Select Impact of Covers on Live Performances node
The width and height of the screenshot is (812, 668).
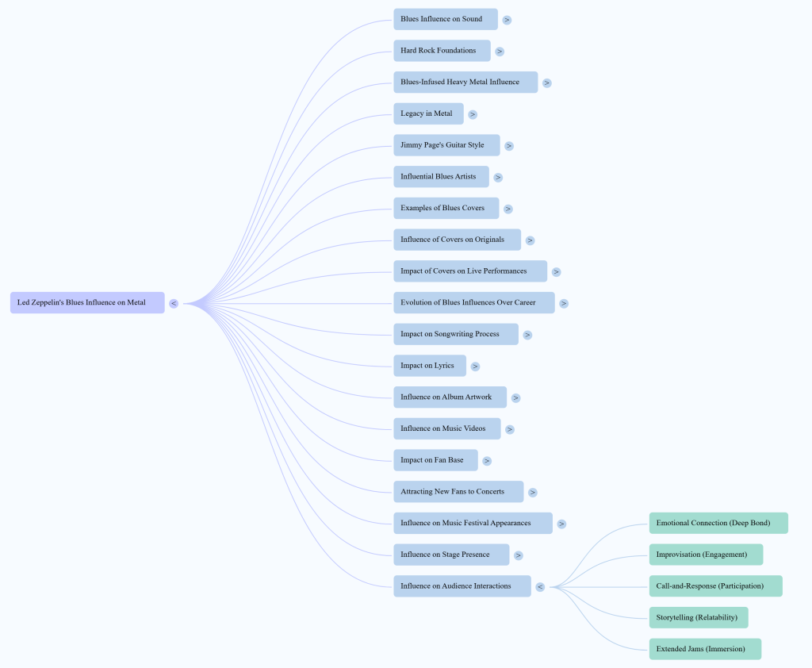(470, 271)
